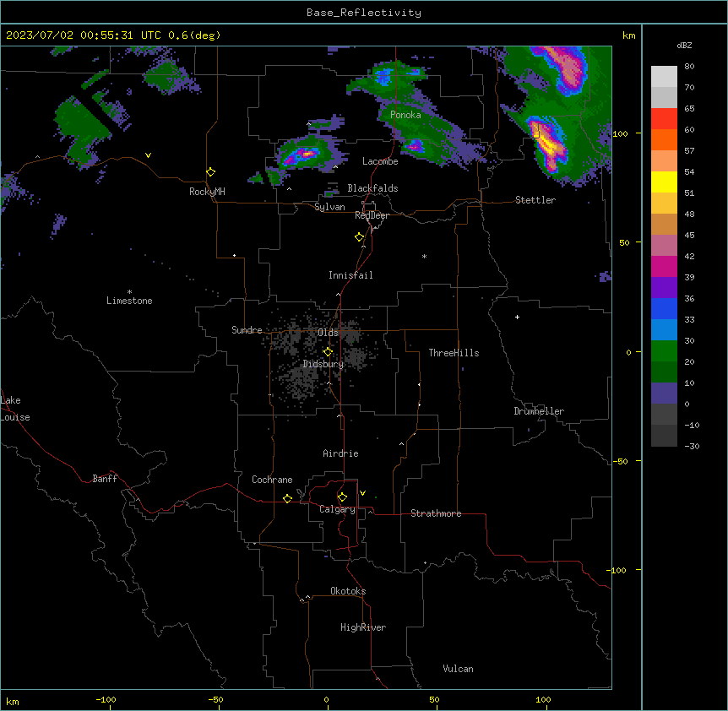This screenshot has width=728, height=711.
Task: Select the Lacombe label
Action: pos(380,161)
